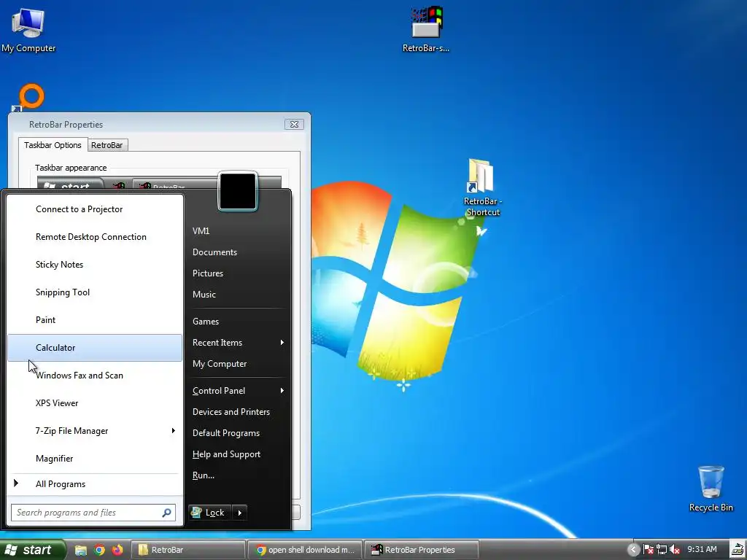Click the Action Center flag tray icon
Viewport: 747px width, 560px height.
[648, 550]
